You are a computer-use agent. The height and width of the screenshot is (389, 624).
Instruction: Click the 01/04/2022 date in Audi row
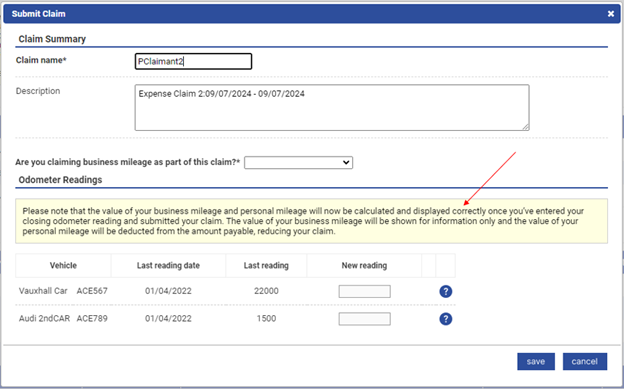click(x=168, y=319)
